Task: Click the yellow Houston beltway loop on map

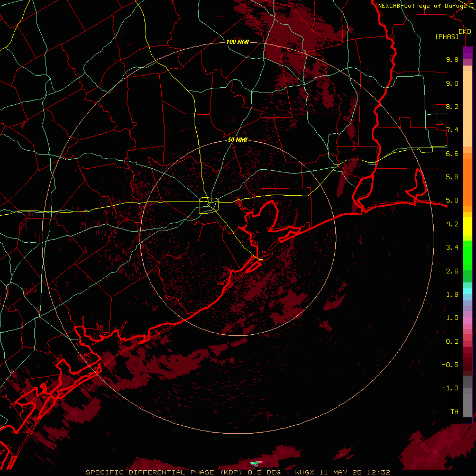Action: pyautogui.click(x=209, y=206)
